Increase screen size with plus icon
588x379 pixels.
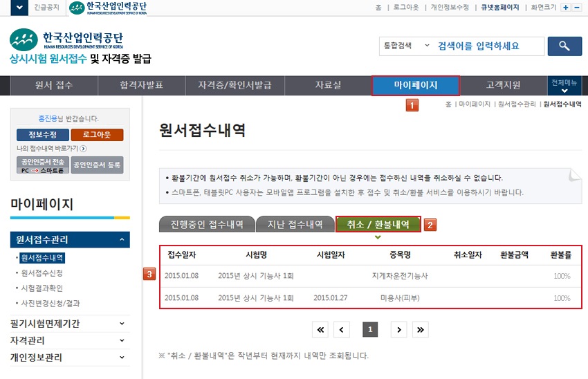(x=565, y=7)
